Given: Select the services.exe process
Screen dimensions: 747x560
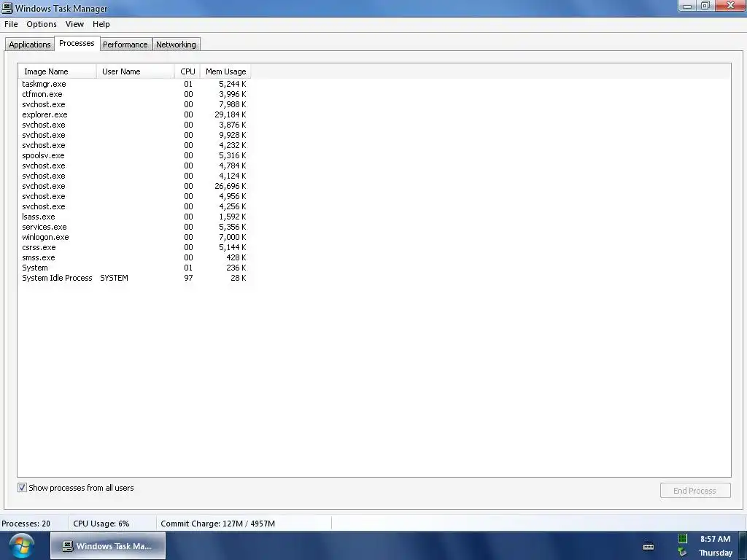Looking at the screenshot, I should pyautogui.click(x=134, y=227).
